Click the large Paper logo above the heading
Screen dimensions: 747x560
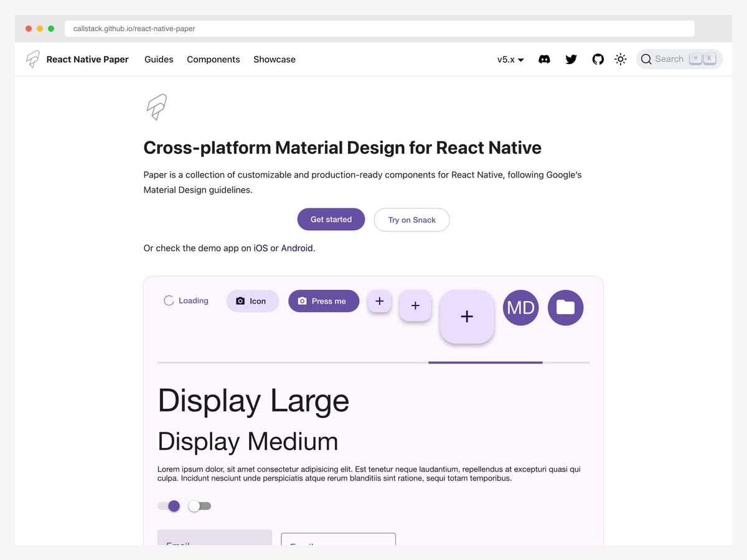click(156, 107)
